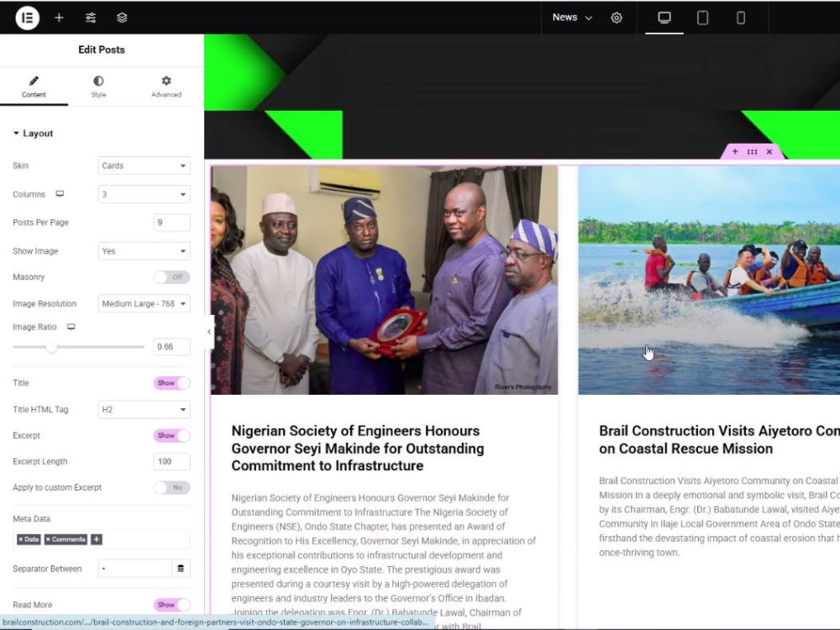The width and height of the screenshot is (840, 630).
Task: Open Image Resolution dropdown
Action: (x=144, y=304)
